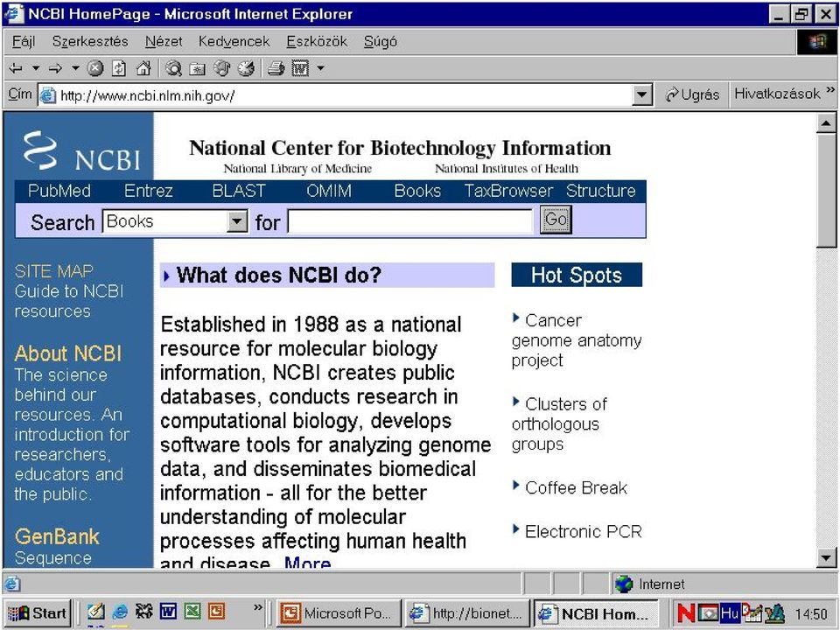The image size is (840, 630).
Task: Click the vertical scrollbar down arrow
Action: pos(825,557)
